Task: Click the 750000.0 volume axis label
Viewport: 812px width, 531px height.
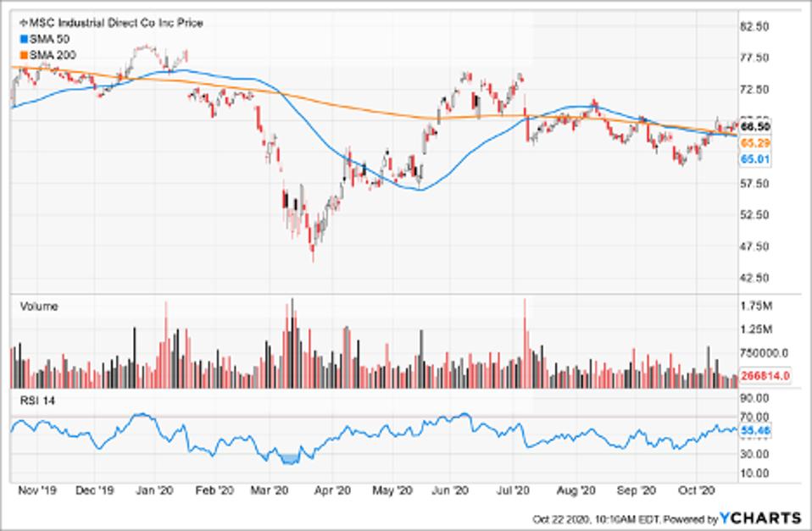Action: 765,353
